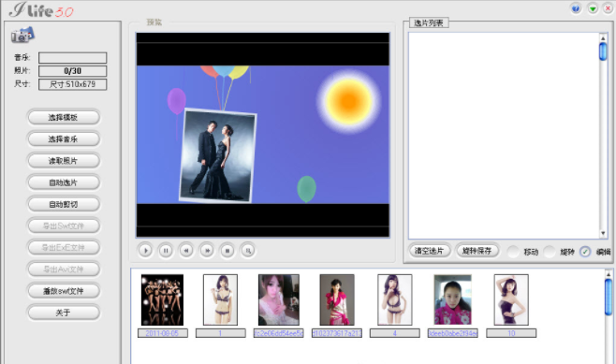Click the 自动选片 button
Screen dimensions: 616x364
click(x=64, y=182)
